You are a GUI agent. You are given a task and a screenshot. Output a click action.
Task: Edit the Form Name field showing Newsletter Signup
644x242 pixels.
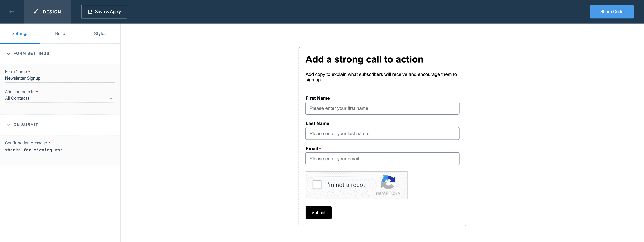(x=60, y=78)
